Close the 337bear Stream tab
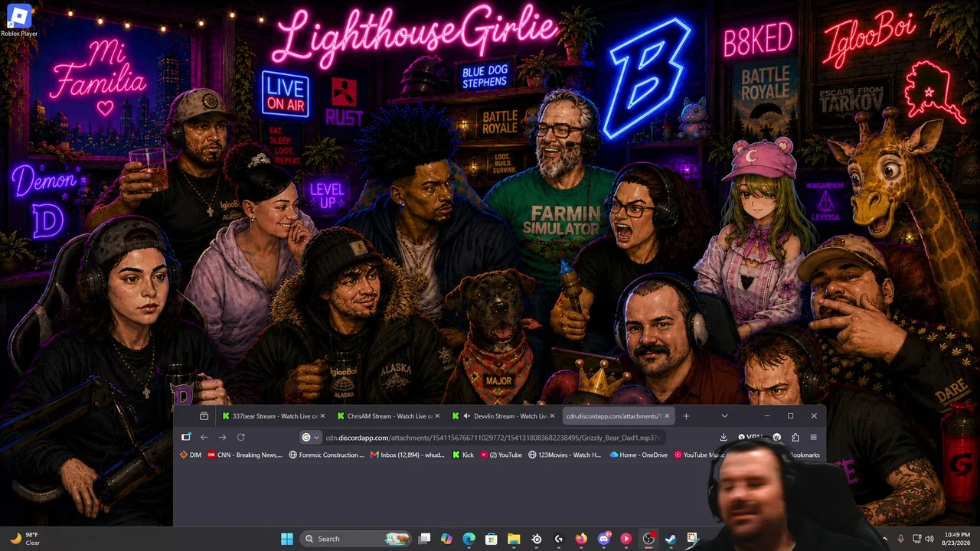This screenshot has width=980, height=551. [x=322, y=416]
